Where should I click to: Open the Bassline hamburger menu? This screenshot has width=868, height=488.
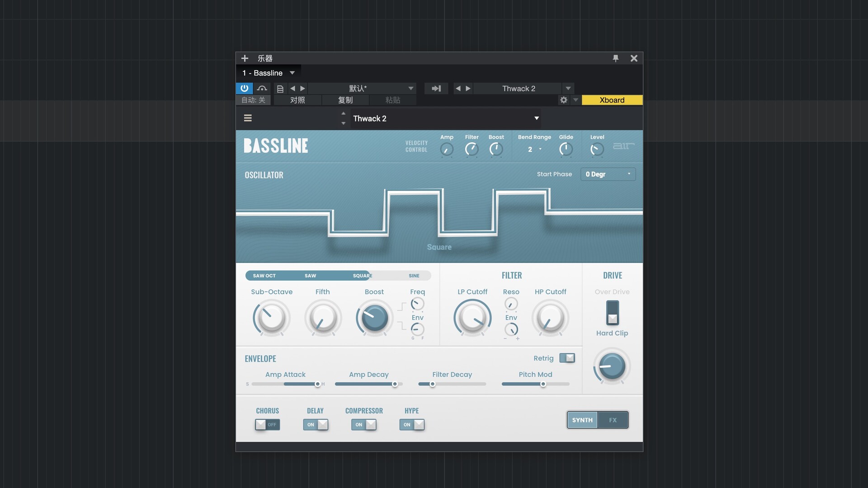pos(248,118)
